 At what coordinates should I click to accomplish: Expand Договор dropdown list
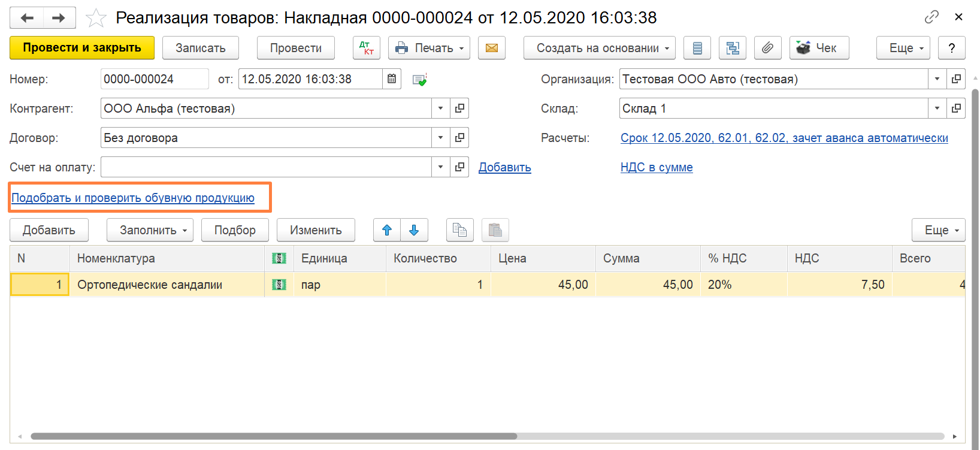click(x=440, y=138)
